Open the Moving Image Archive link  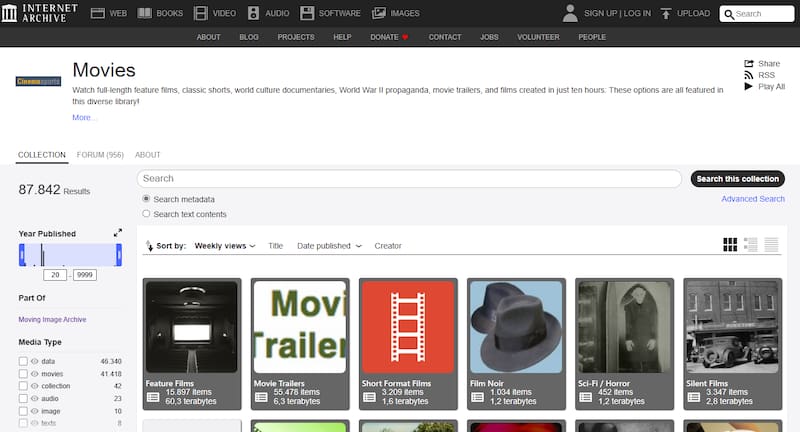coord(53,319)
